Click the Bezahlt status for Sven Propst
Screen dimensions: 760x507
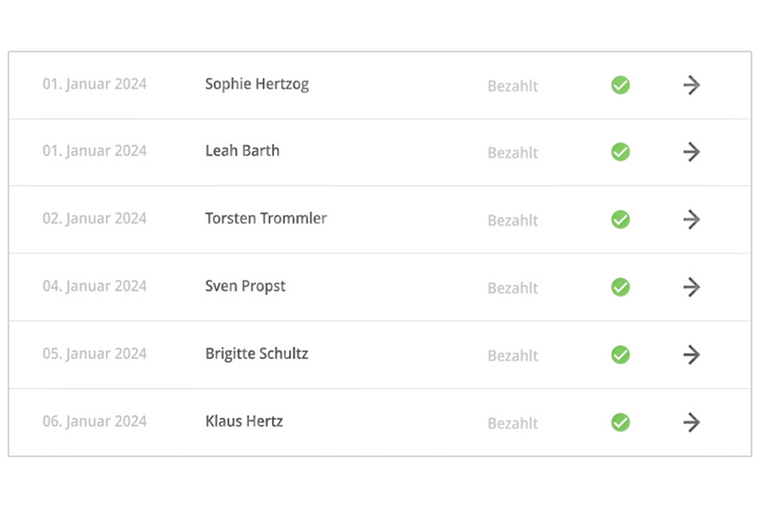tap(513, 288)
